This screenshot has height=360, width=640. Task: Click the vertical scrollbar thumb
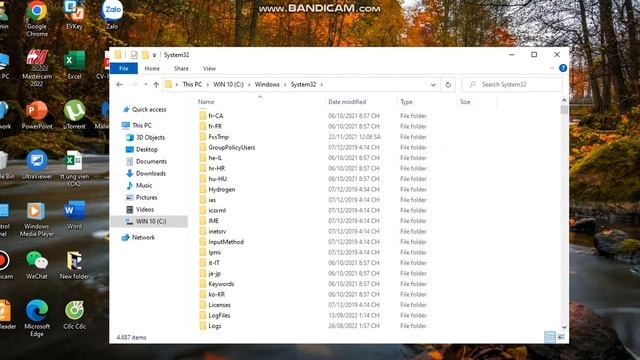[x=564, y=109]
